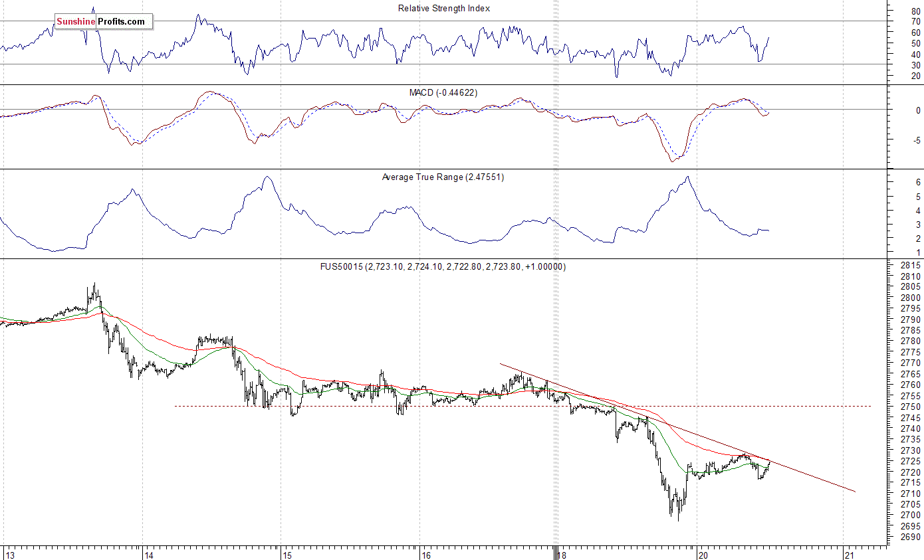
Task: Click the date label 13 on the time axis
Action: point(10,555)
